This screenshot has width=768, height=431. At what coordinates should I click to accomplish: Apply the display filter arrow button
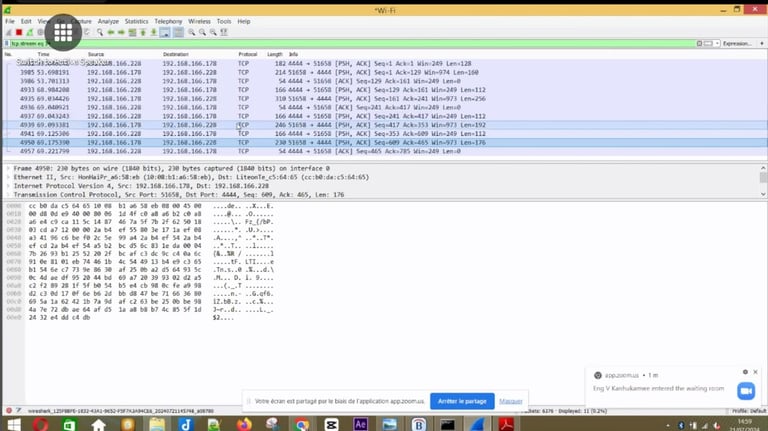(708, 44)
